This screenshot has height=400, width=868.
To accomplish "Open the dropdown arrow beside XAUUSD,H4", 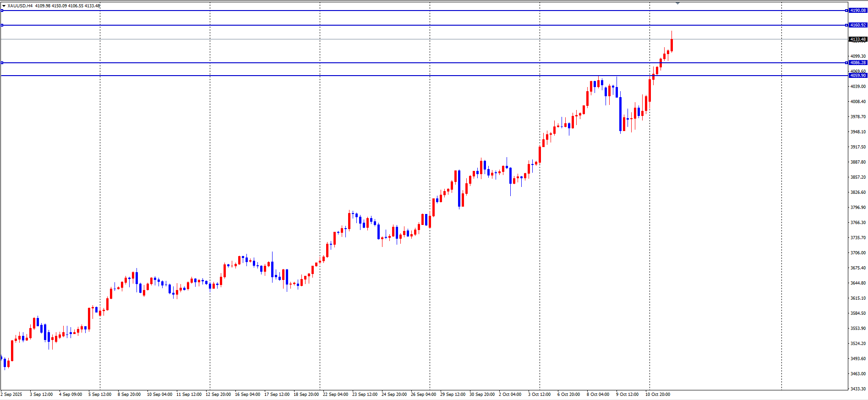I will [4, 6].
